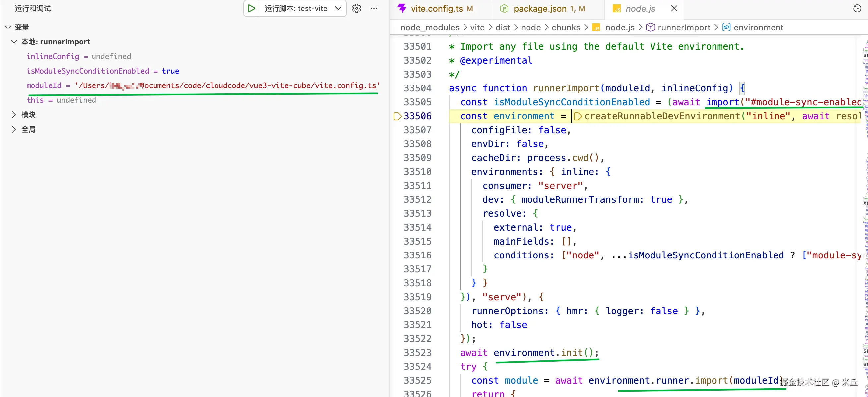Select the moduleId variable entry

coord(44,85)
